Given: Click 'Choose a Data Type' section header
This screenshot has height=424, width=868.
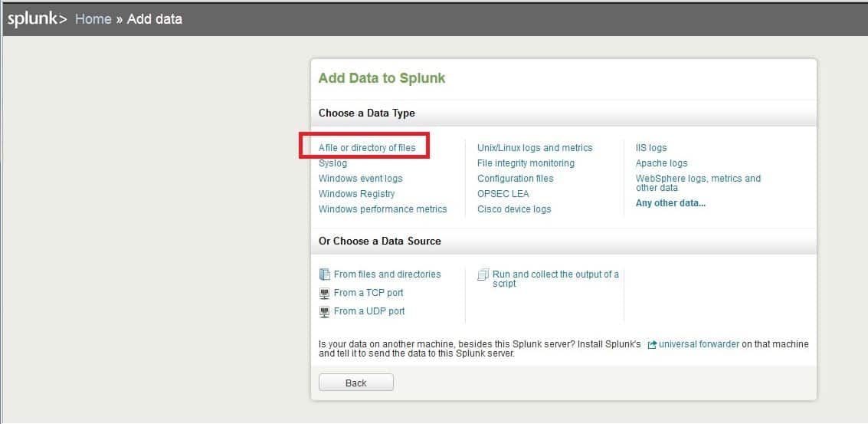Looking at the screenshot, I should [x=366, y=113].
